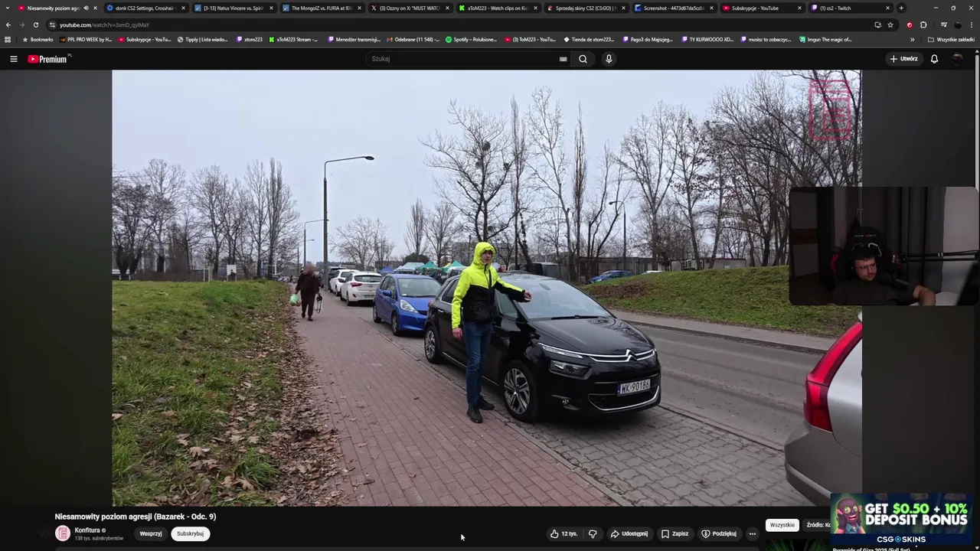Click install/cast icon in address bar

877,24
